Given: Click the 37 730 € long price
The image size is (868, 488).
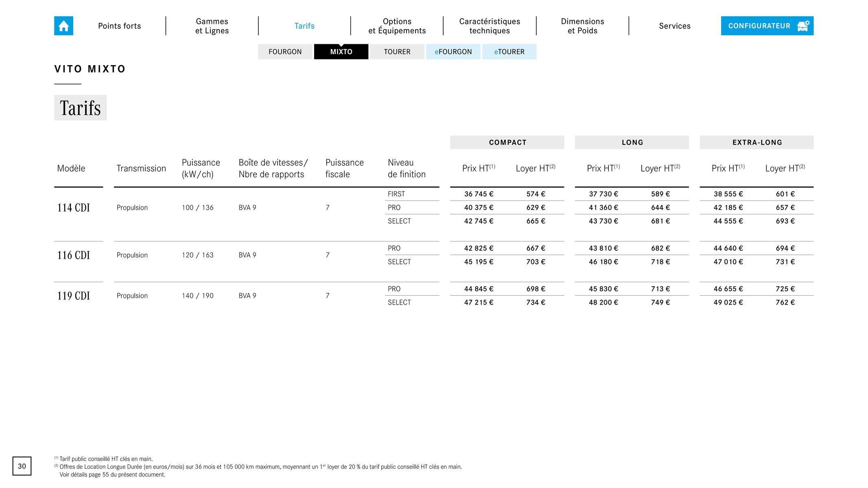Looking at the screenshot, I should (603, 194).
